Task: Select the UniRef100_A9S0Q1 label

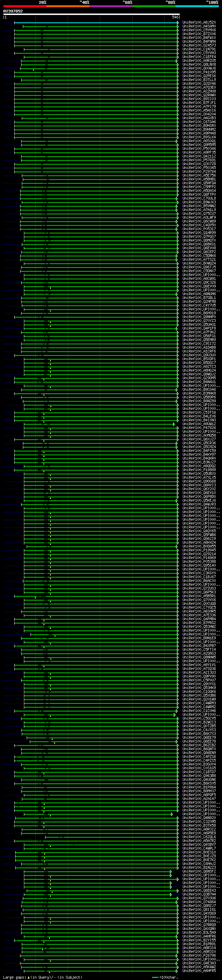Action: coord(199,141)
